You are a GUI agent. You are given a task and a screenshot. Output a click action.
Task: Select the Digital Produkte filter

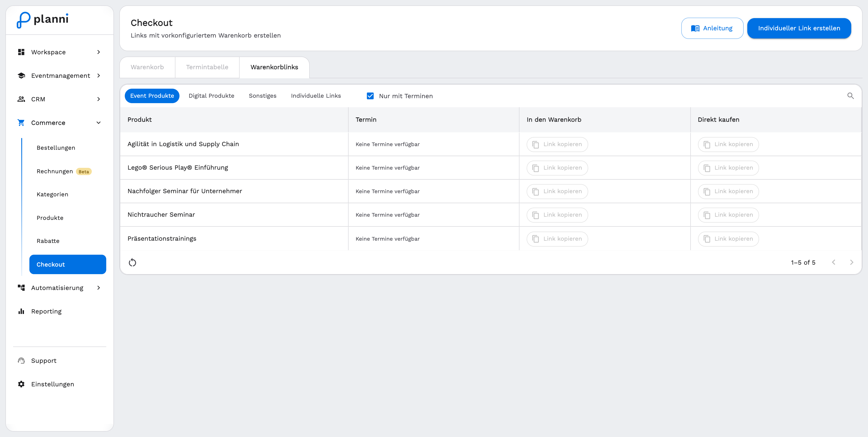[211, 96]
